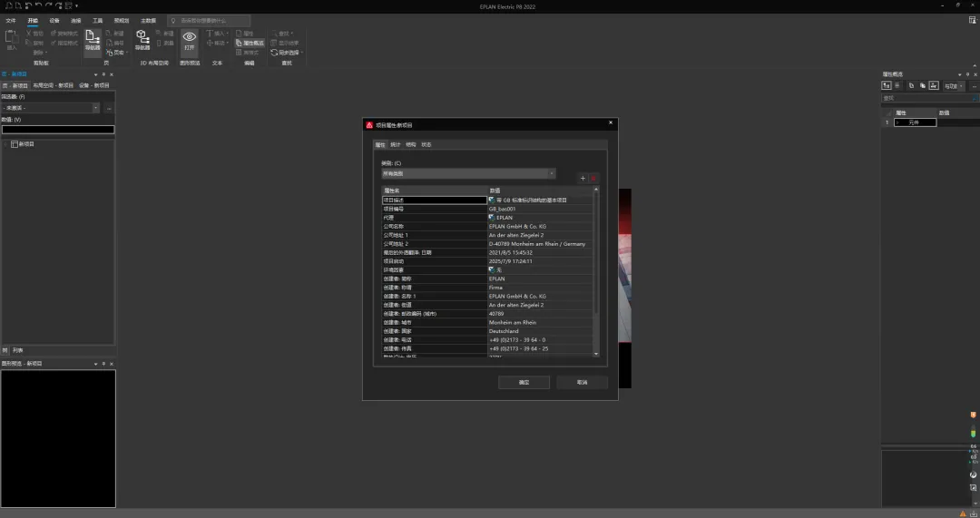
Task: Expand the 元件 row in 属性概览
Action: [897, 122]
